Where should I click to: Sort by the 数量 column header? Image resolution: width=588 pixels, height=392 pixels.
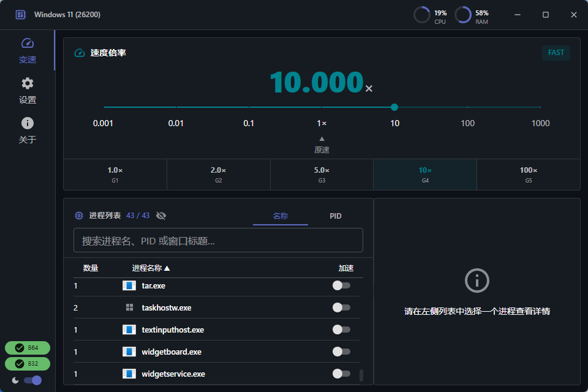pos(91,268)
